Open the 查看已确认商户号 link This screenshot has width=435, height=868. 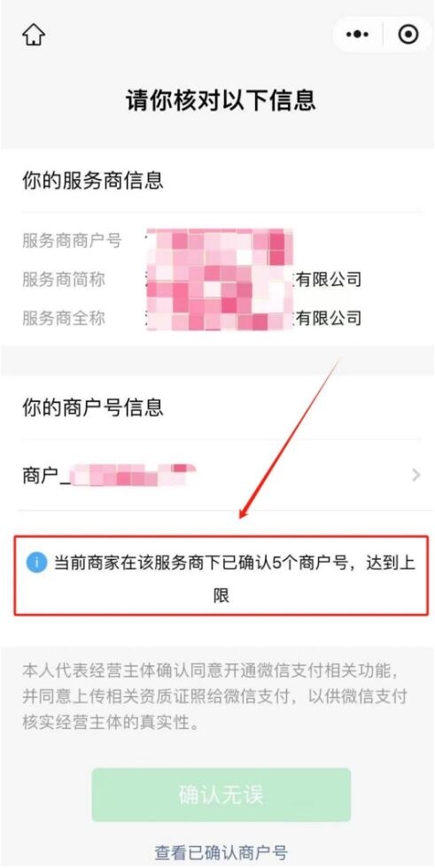point(221,852)
